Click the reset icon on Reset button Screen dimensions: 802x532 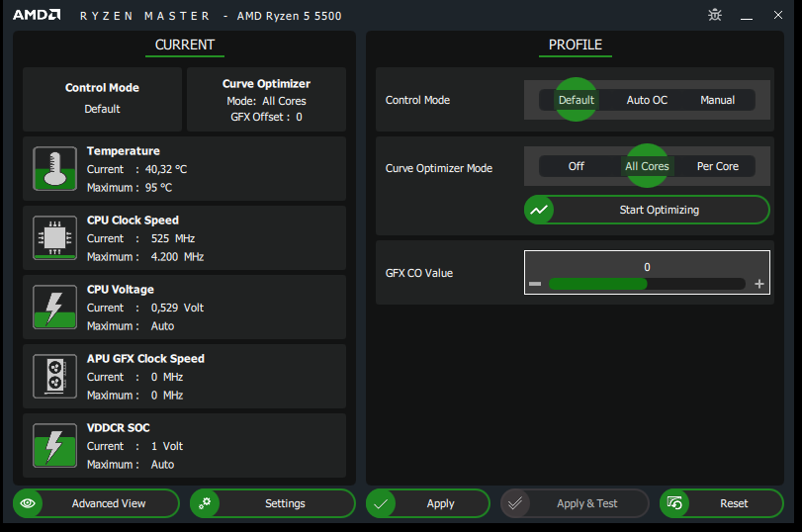[x=674, y=503]
